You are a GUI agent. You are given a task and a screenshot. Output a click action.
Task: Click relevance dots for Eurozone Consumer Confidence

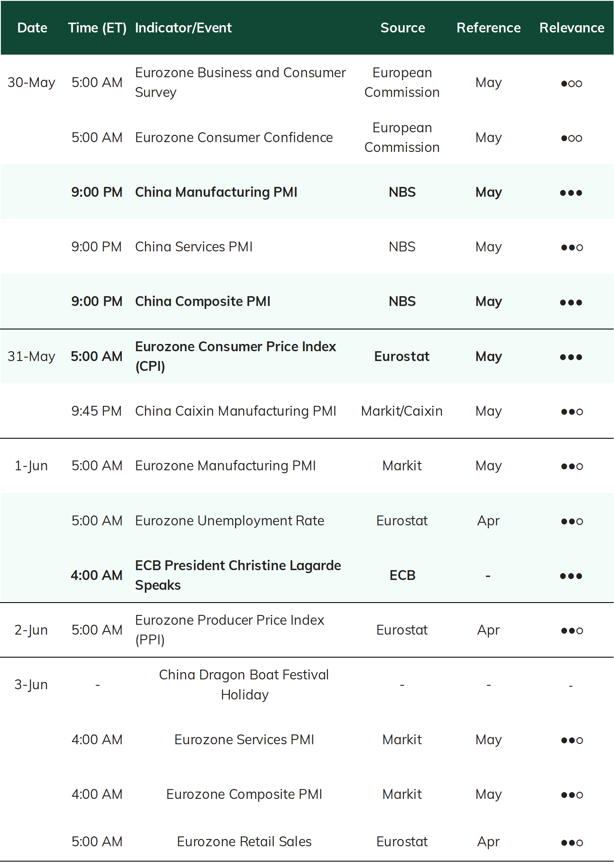point(571,138)
